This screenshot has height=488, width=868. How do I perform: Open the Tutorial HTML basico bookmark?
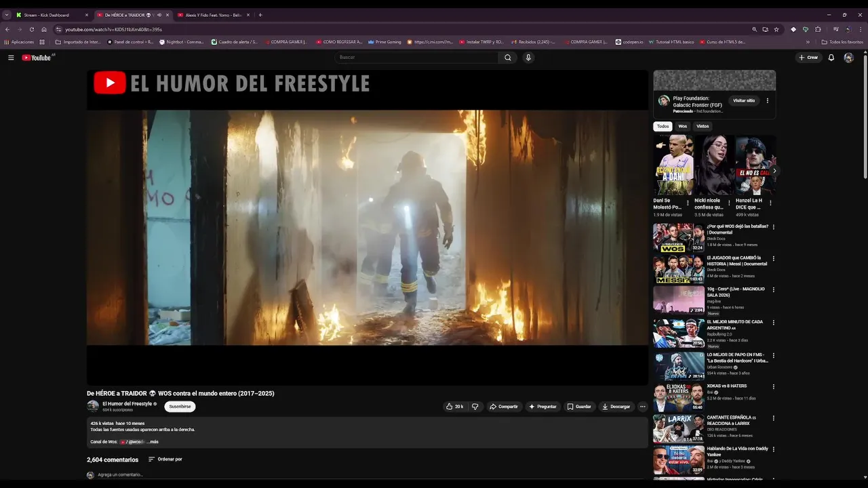click(671, 42)
